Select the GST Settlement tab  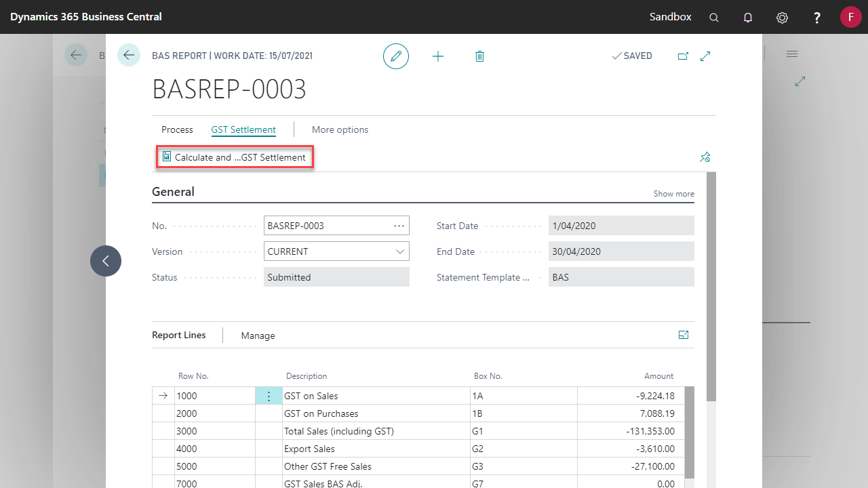243,129
